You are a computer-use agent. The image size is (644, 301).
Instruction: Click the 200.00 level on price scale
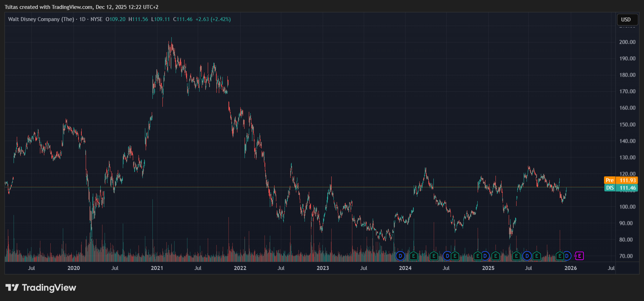[x=627, y=42]
